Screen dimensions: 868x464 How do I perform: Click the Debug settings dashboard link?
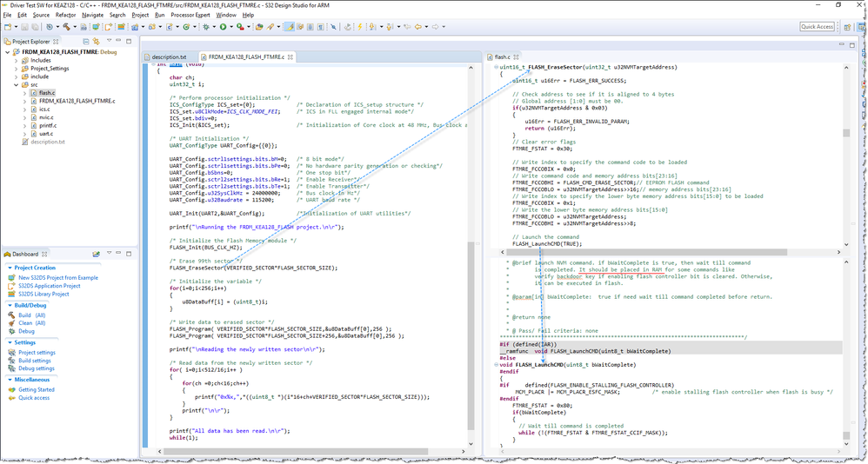pos(37,368)
